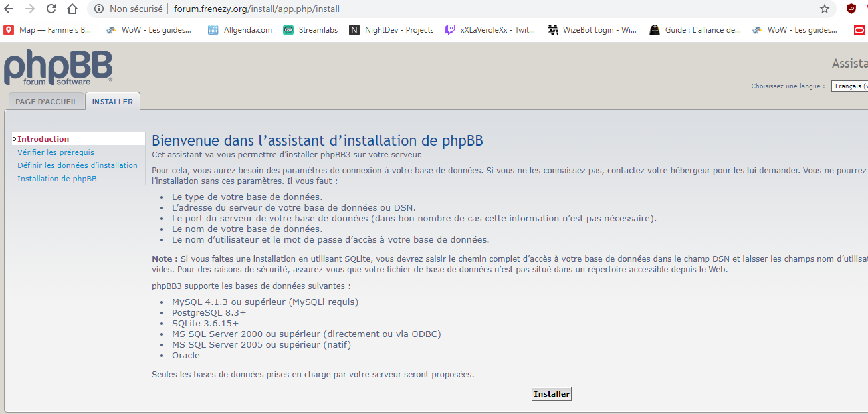Click the Le port du serveur item
Viewport: 868px width, 414px height.
414,218
